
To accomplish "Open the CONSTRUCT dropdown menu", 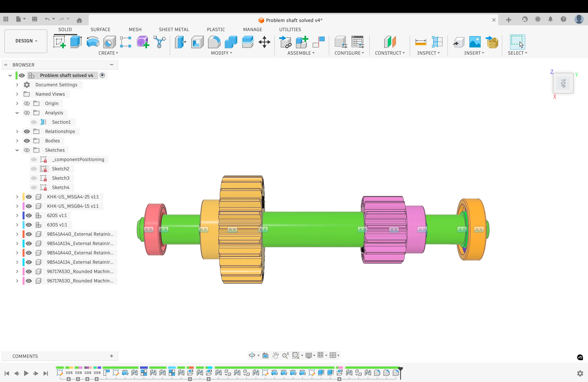I will coord(390,53).
